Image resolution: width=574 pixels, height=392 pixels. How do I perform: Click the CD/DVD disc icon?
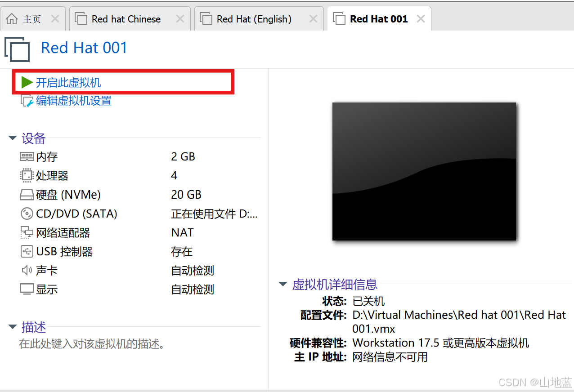coord(27,214)
